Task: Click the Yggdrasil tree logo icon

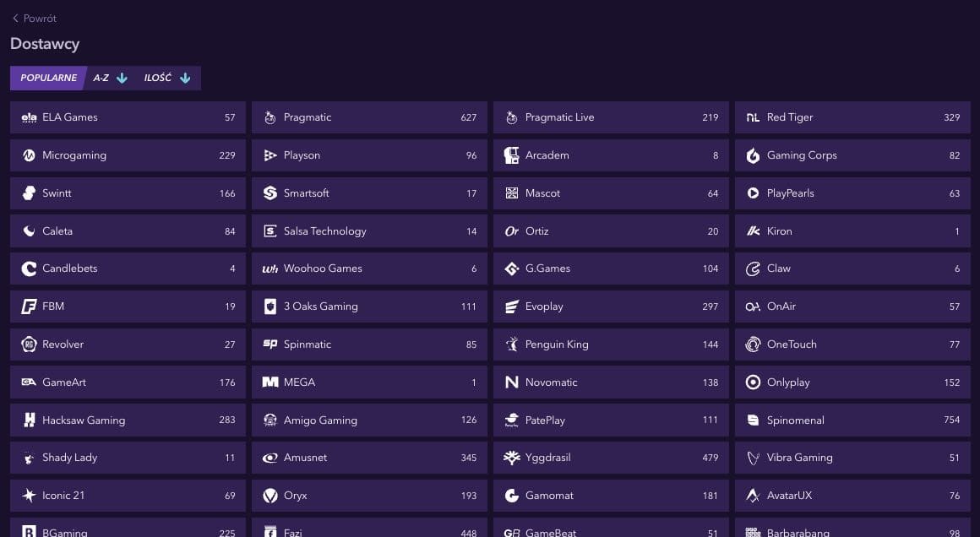Action: (x=511, y=458)
